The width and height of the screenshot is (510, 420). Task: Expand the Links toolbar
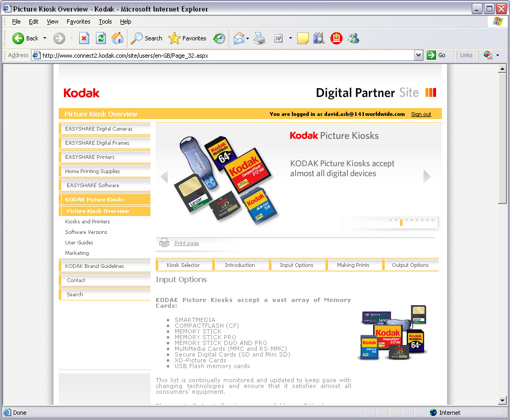point(466,55)
